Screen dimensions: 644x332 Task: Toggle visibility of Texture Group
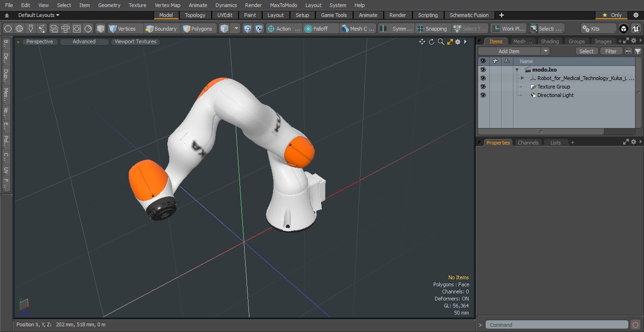[x=483, y=87]
